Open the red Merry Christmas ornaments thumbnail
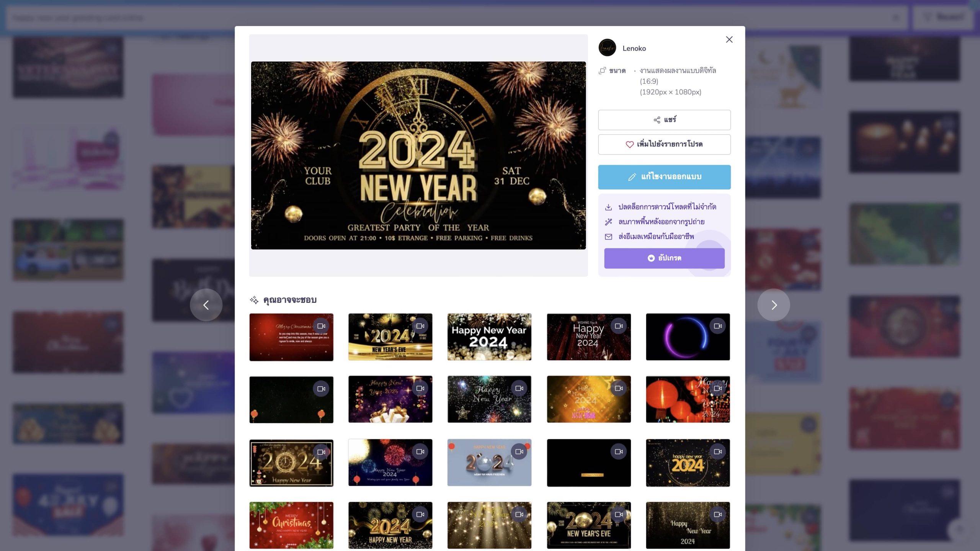Screen dimensions: 980x551 [x=291, y=525]
